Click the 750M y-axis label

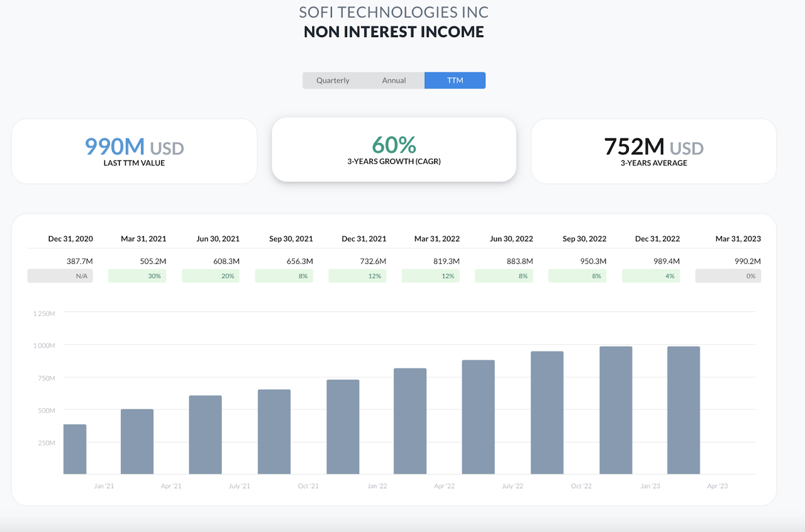point(46,378)
